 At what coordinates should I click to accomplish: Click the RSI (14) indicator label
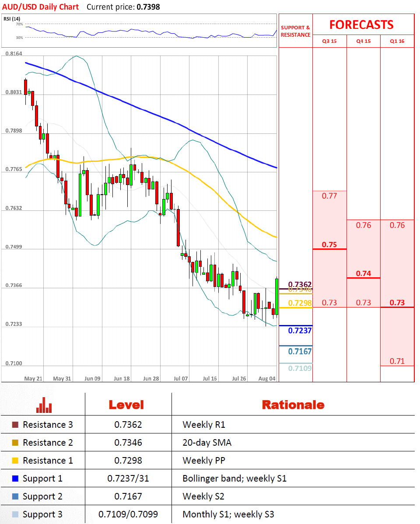point(12,19)
